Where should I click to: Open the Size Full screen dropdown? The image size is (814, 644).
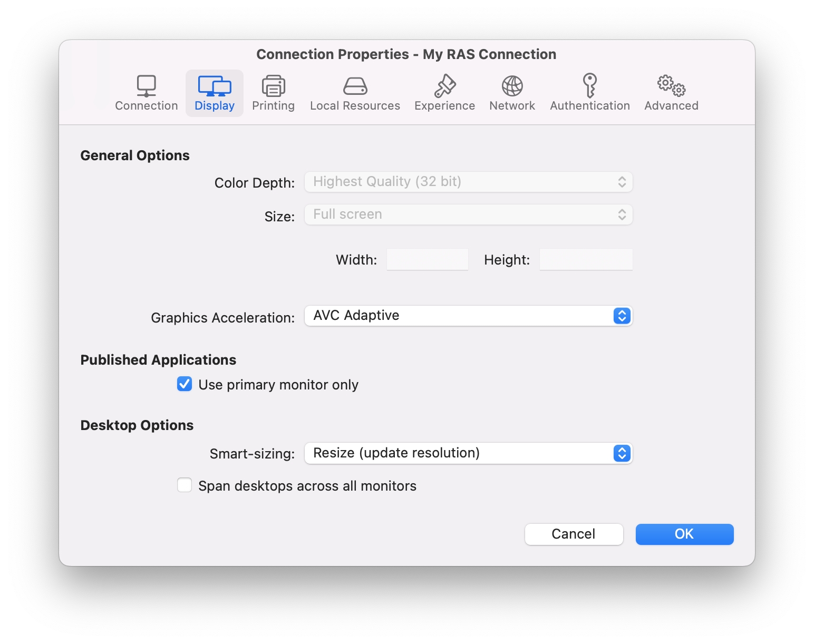coord(468,214)
